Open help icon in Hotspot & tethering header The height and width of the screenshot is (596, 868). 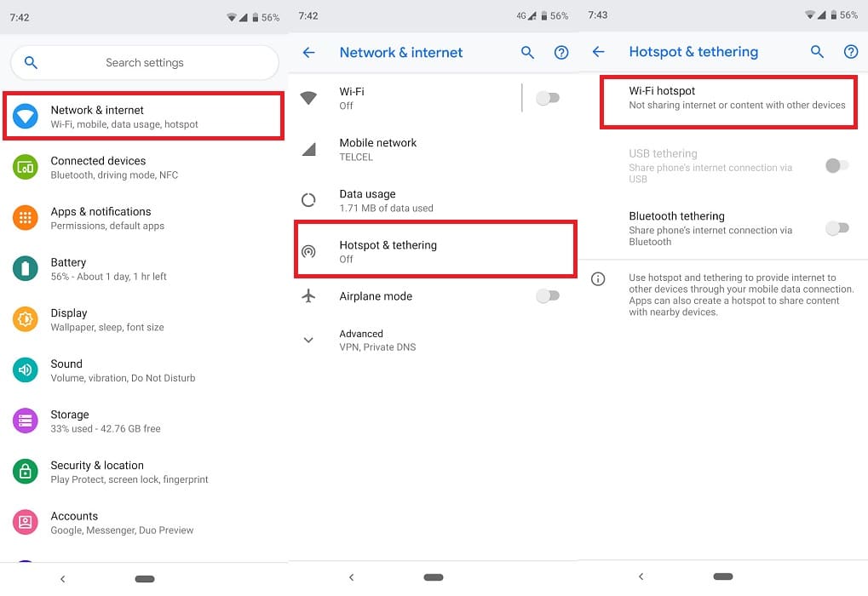pyautogui.click(x=850, y=52)
